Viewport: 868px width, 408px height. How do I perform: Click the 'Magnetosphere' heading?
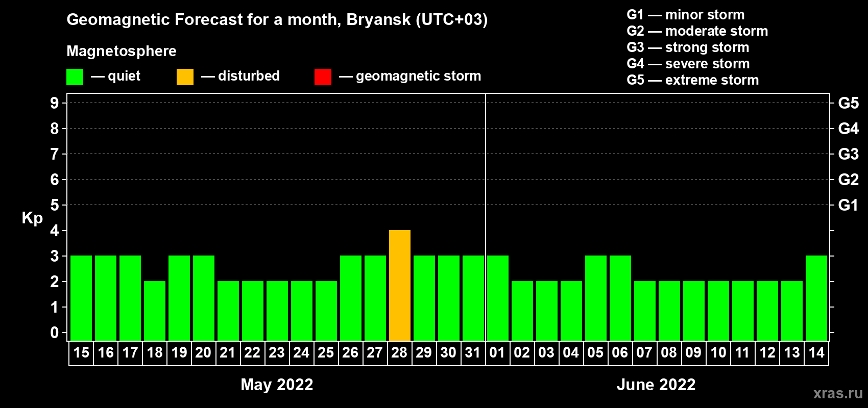(122, 51)
